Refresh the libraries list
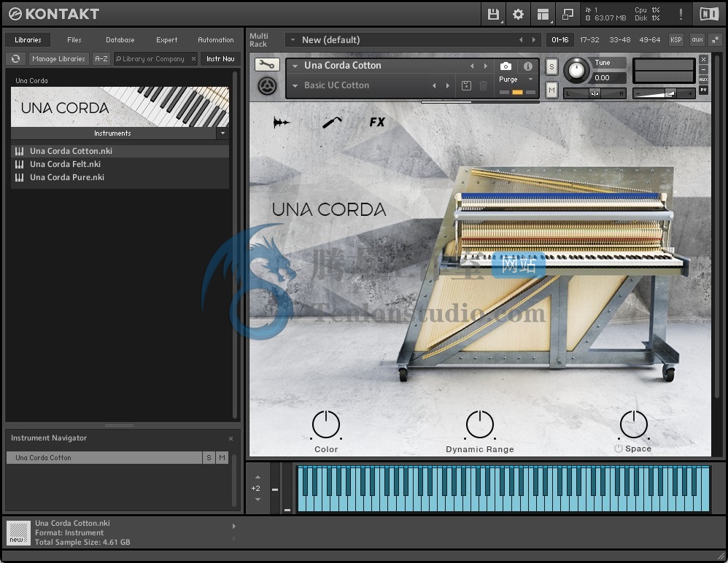This screenshot has width=728, height=563. [x=16, y=59]
